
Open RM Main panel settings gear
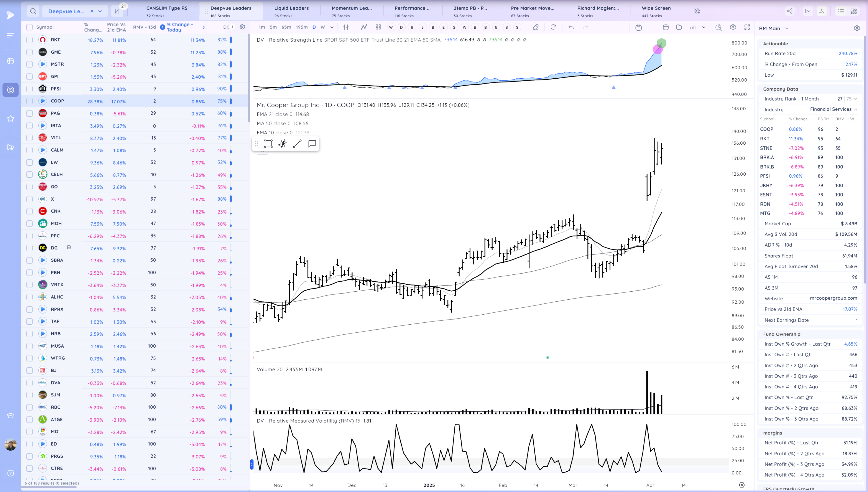coord(856,28)
